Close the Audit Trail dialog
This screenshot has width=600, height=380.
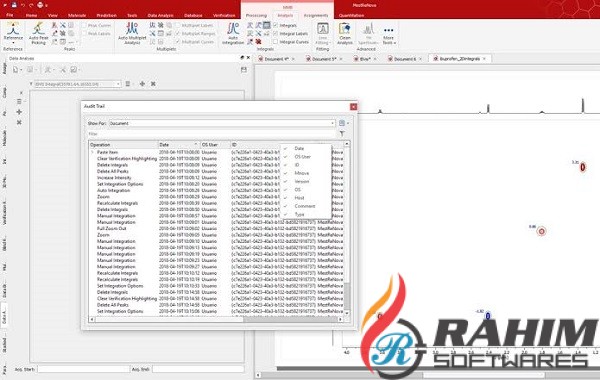coord(353,107)
